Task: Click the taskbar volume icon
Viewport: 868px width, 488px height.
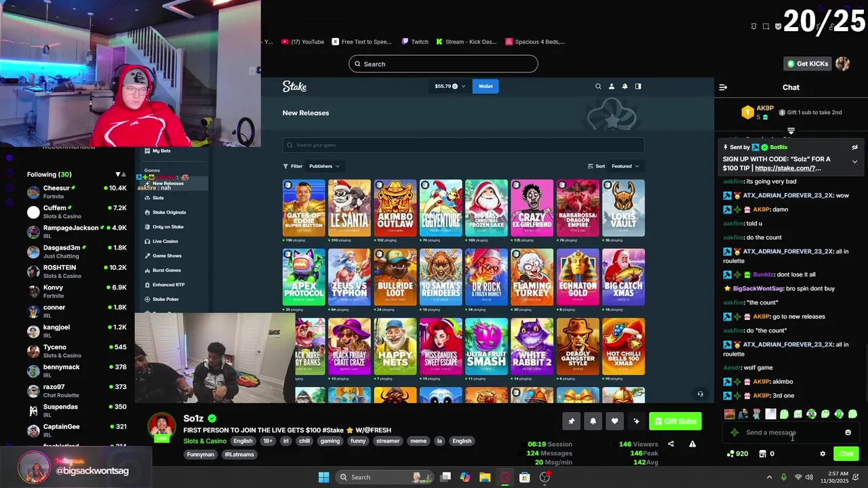Action: tap(809, 477)
